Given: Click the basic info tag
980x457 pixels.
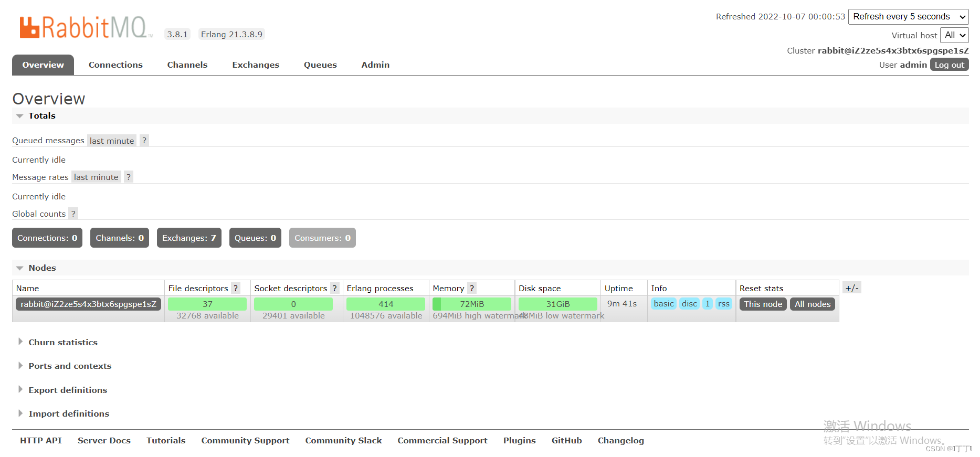Looking at the screenshot, I should point(663,304).
